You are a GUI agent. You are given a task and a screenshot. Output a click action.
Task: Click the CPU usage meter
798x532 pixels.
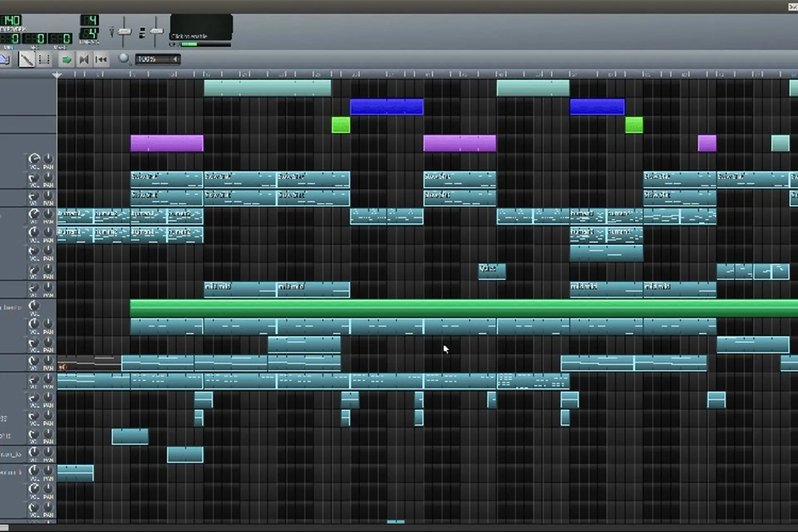click(x=206, y=44)
